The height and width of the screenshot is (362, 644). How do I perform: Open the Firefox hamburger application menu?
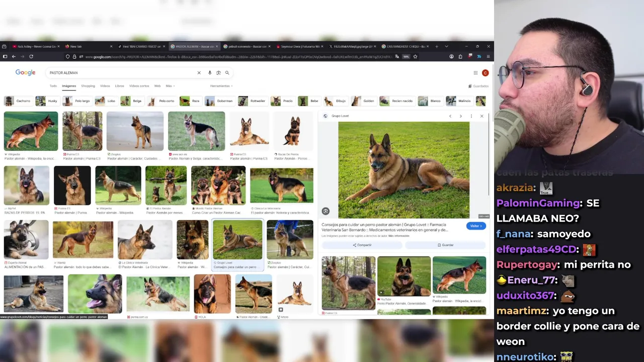click(488, 56)
